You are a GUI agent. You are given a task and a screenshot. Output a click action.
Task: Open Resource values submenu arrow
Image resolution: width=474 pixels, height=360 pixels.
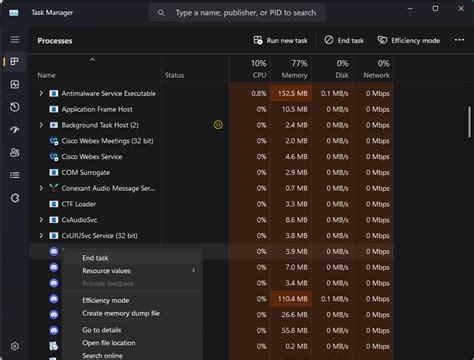pyautogui.click(x=193, y=270)
